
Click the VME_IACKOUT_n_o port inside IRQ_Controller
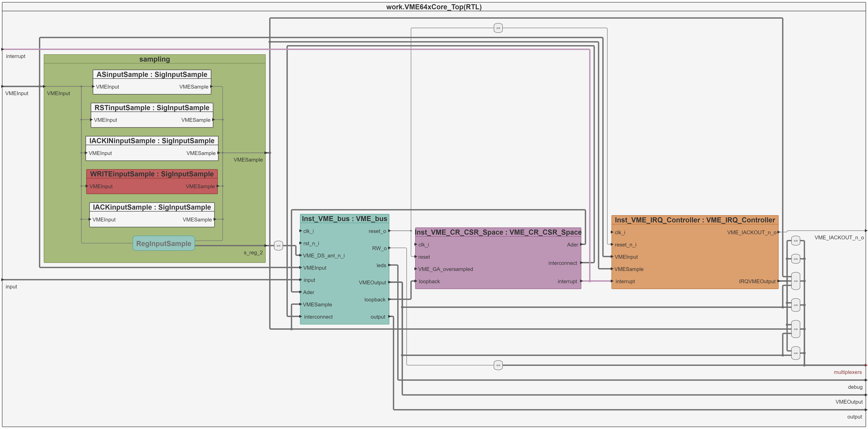pyautogui.click(x=752, y=232)
